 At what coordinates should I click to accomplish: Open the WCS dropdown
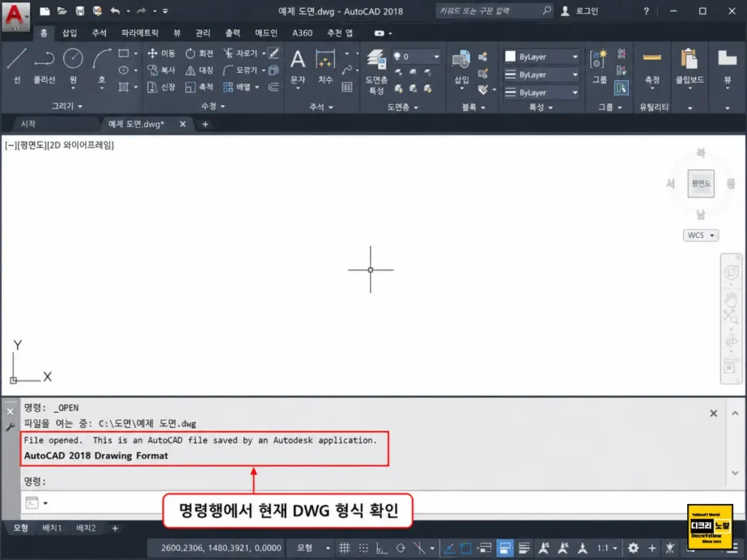[700, 236]
